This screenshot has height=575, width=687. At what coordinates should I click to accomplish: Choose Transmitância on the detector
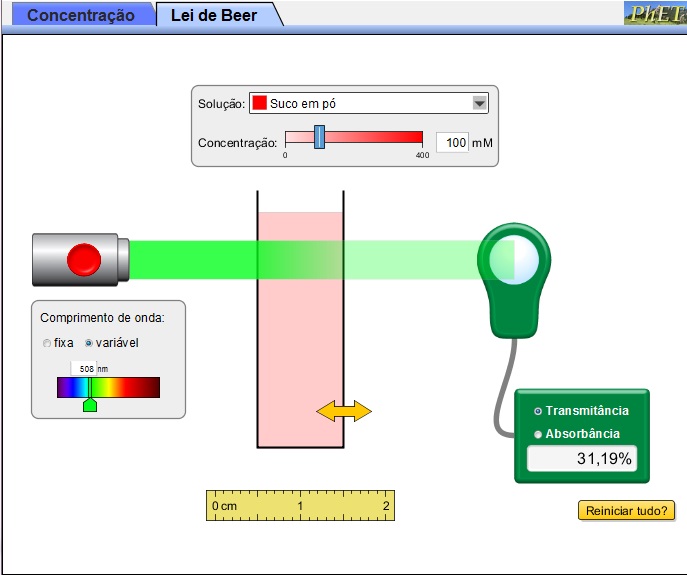point(539,411)
